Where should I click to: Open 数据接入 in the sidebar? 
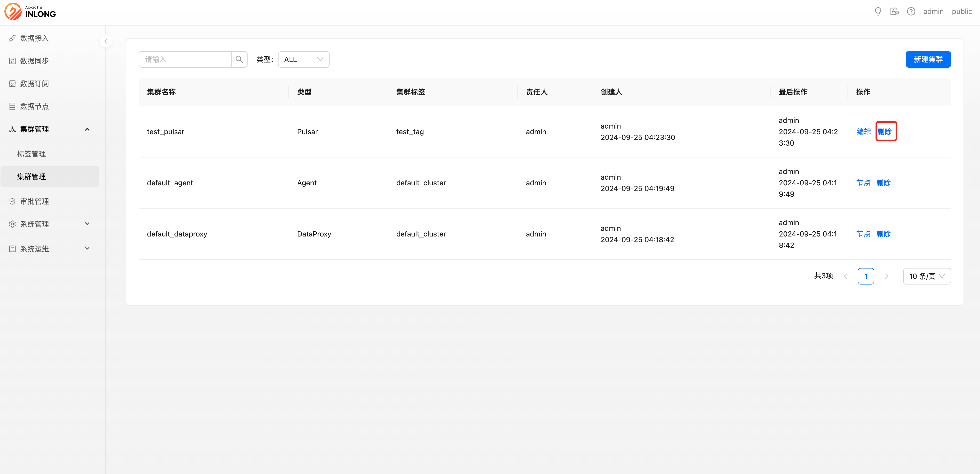(34, 38)
